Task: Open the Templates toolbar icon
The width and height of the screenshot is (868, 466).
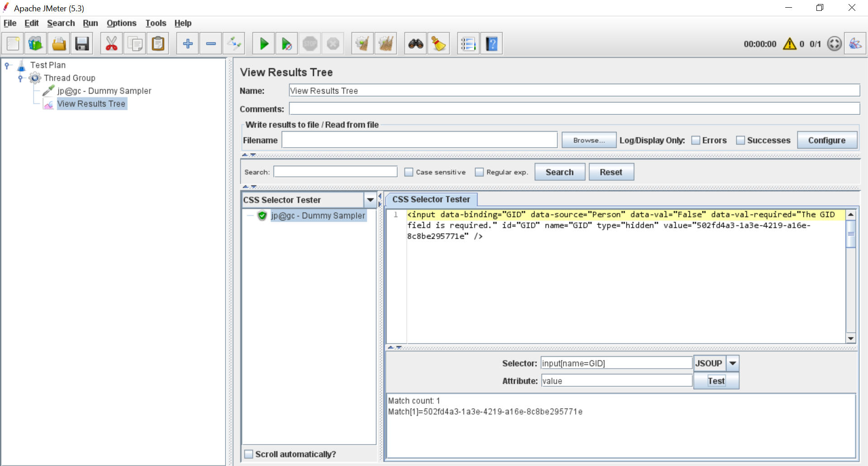Action: click(36, 44)
